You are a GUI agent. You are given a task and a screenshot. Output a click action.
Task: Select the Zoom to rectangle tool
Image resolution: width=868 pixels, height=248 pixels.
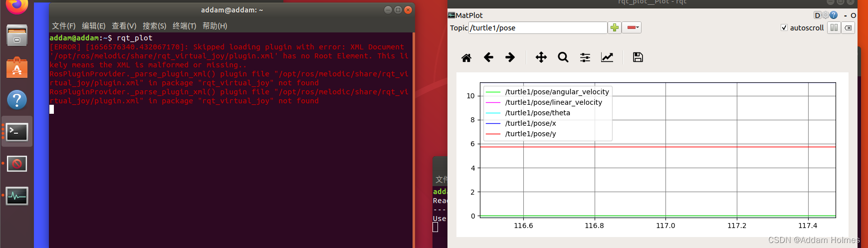(563, 57)
